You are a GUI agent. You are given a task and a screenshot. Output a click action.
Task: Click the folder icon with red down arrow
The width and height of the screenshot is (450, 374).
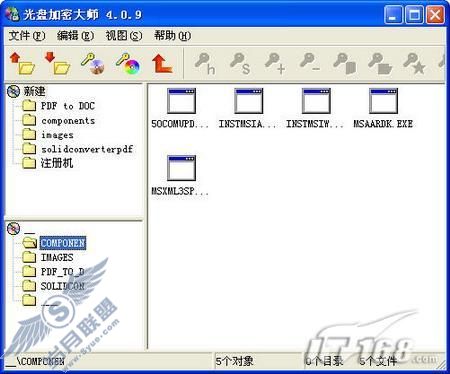[57, 63]
